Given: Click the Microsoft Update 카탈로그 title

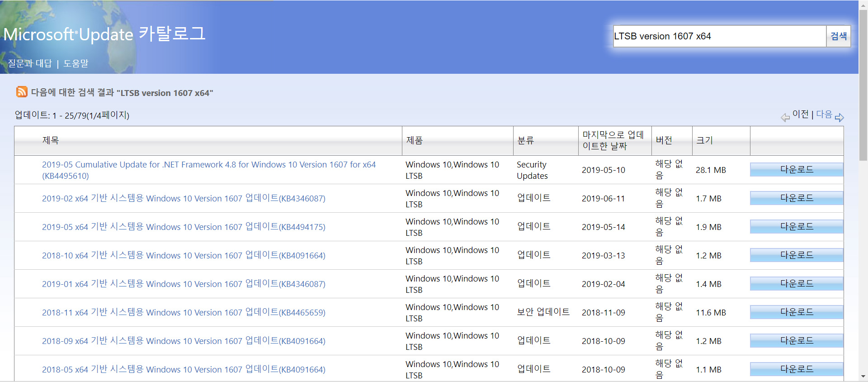Looking at the screenshot, I should click(x=104, y=34).
